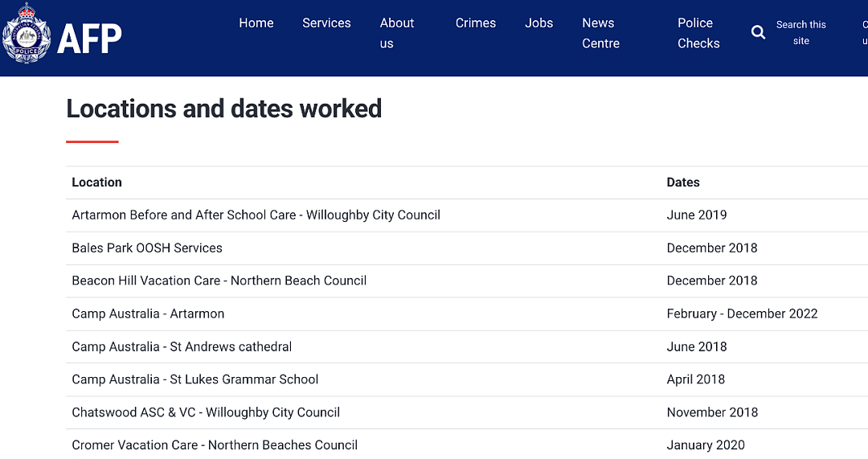Viewport: 868px width, 459px height.
Task: Select 'Camp Australia - St Lukes Grammar School'
Action: click(195, 379)
